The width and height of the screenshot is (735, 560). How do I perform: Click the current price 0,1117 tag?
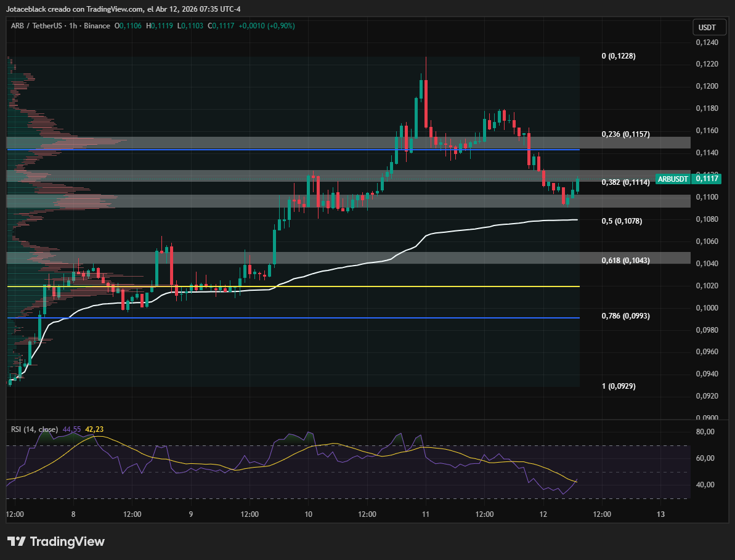tap(707, 179)
